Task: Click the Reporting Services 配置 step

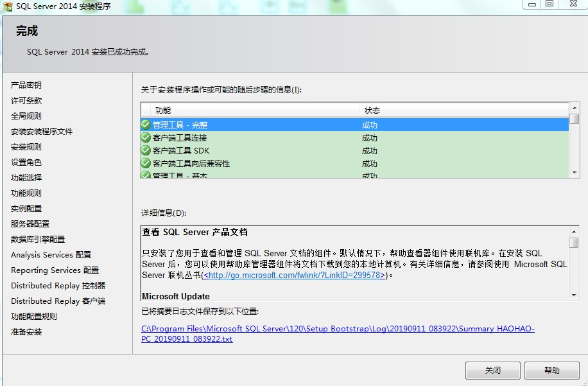Action: pyautogui.click(x=55, y=270)
